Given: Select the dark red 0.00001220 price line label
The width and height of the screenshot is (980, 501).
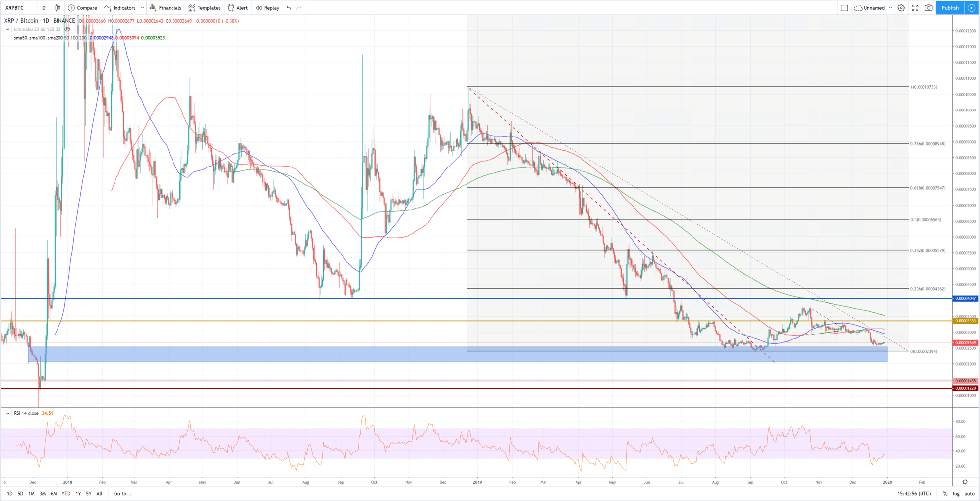Looking at the screenshot, I should 965,389.
